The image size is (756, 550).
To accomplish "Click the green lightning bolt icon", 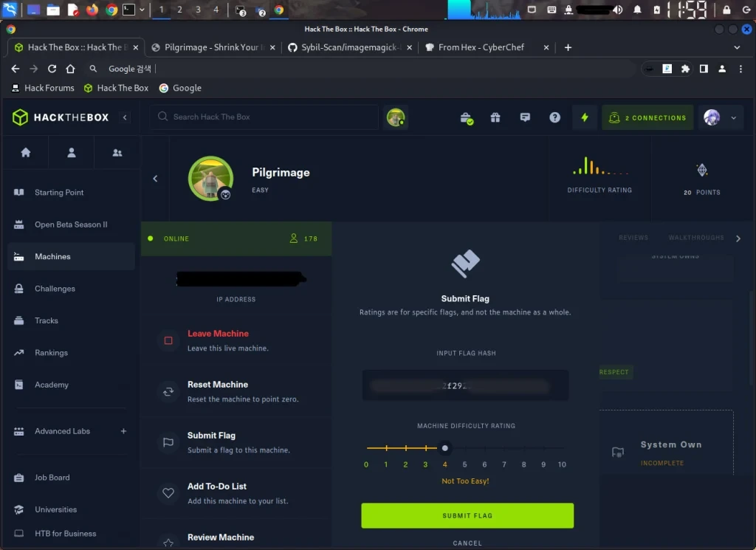I will (585, 117).
